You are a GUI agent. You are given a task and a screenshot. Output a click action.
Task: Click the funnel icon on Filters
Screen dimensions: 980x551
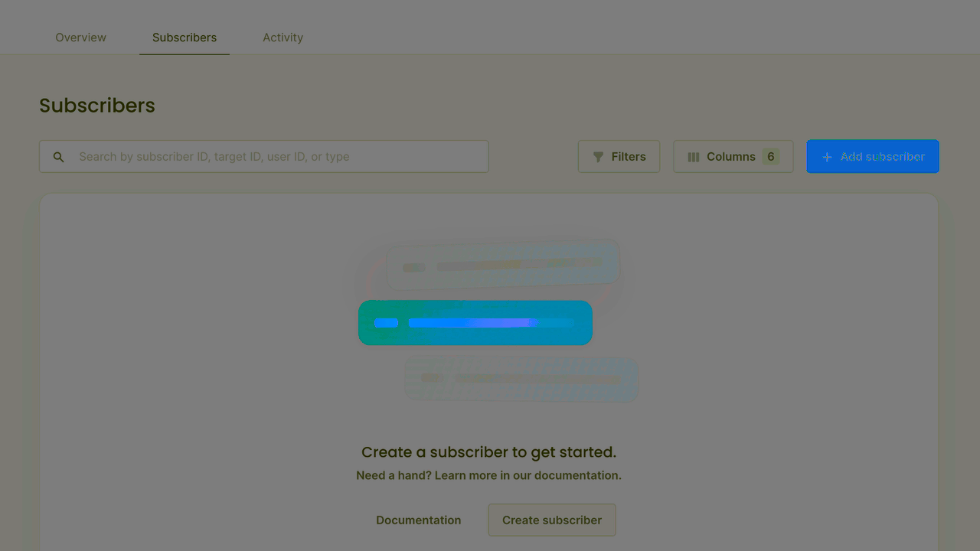598,157
